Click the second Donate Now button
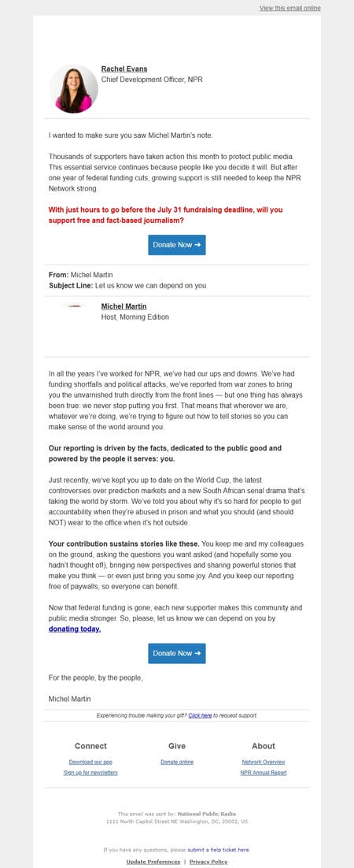Viewport: 354px width, 868px height. [177, 653]
